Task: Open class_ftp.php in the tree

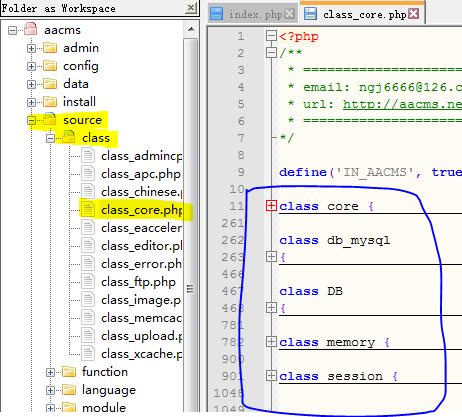Action: point(138,282)
